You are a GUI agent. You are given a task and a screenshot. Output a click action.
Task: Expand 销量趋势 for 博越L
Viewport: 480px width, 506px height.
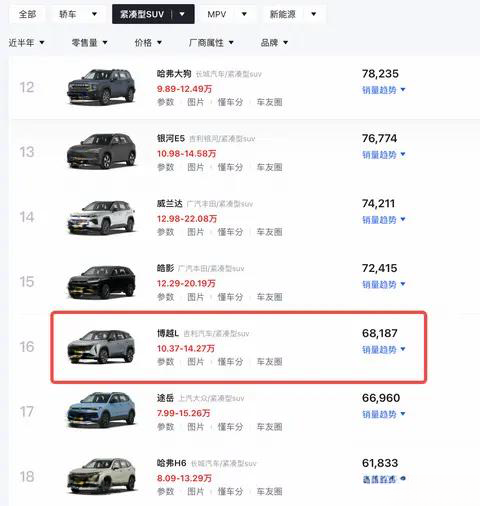tap(384, 349)
